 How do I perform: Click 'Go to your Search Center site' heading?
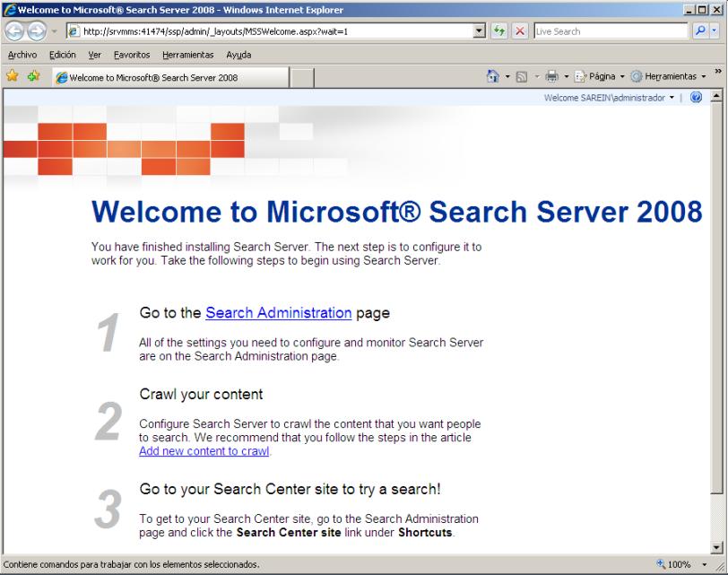[x=290, y=489]
